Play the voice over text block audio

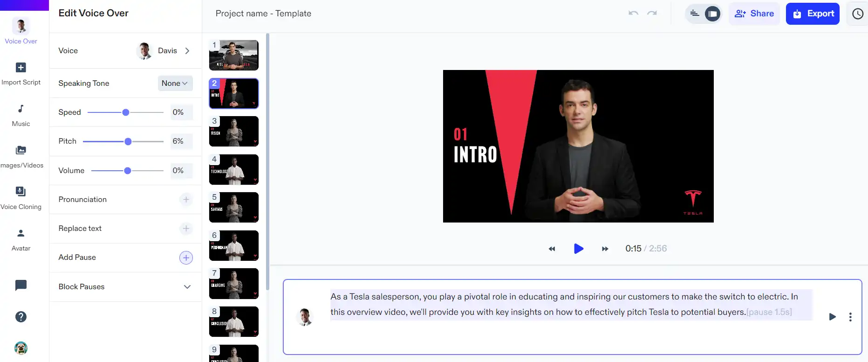click(833, 317)
